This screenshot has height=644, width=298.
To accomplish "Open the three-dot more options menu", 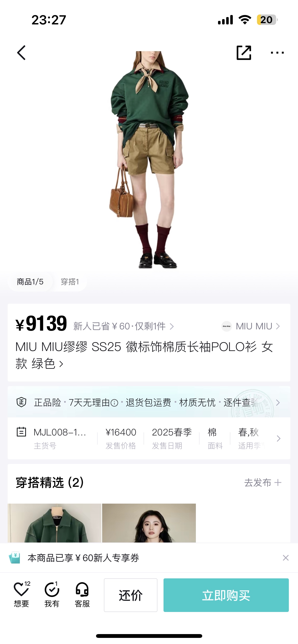I will click(x=277, y=53).
